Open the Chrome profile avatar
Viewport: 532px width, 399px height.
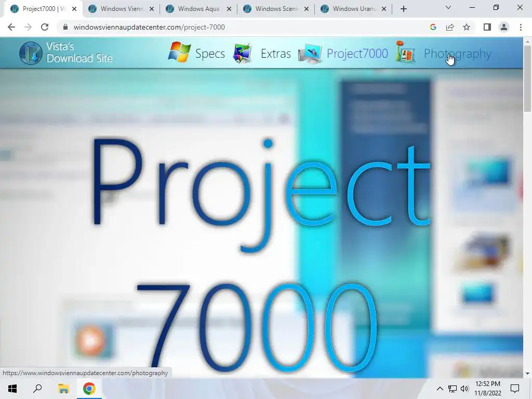(504, 27)
